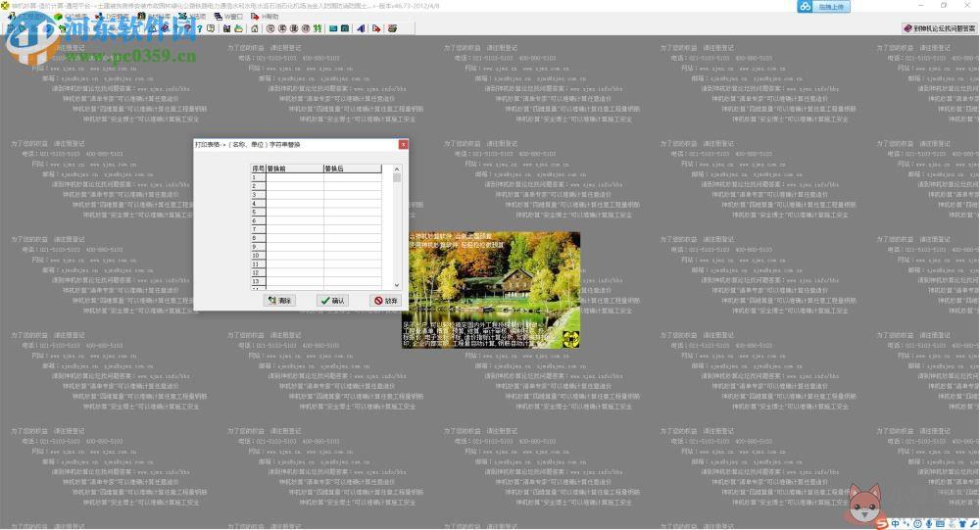This screenshot has height=530, width=980.
Task: Click the wrench icon in IME tray bar
Action: point(974,524)
